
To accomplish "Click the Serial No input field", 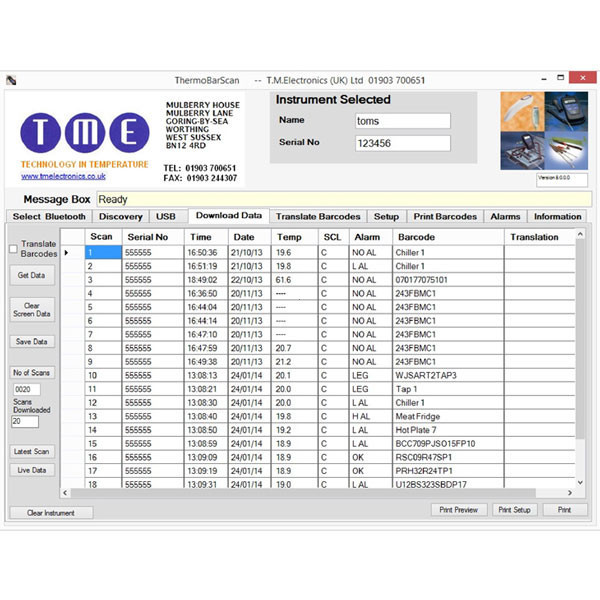I will tap(402, 143).
